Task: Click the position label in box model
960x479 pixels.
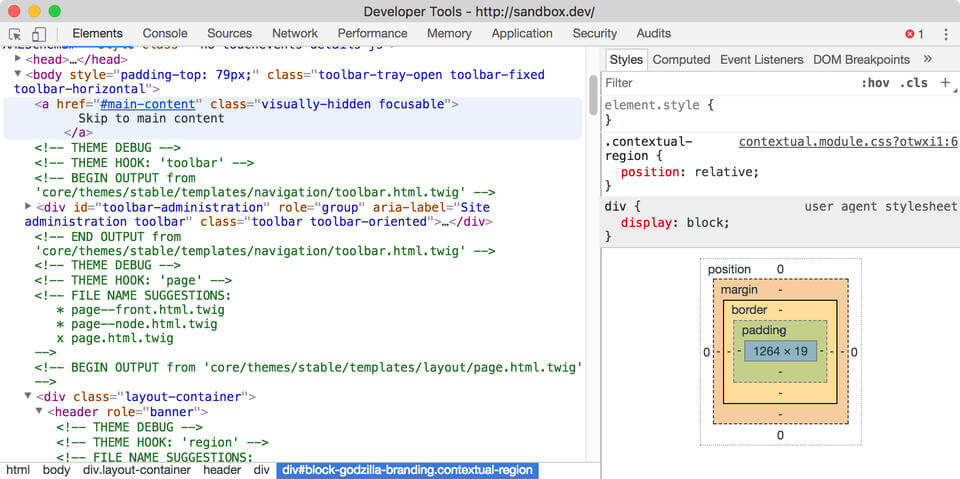Action: (729, 270)
